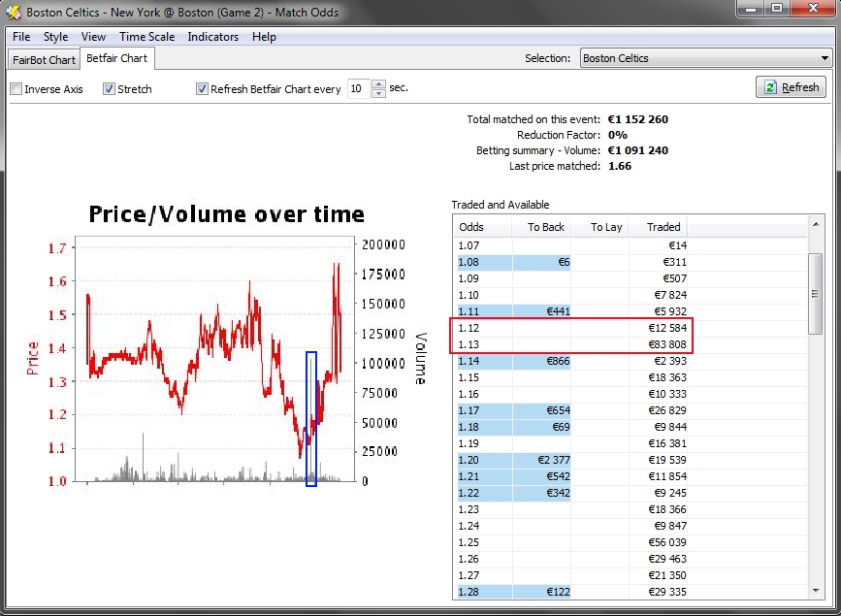
Task: Toggle the Stretch checkbox
Action: (x=109, y=89)
